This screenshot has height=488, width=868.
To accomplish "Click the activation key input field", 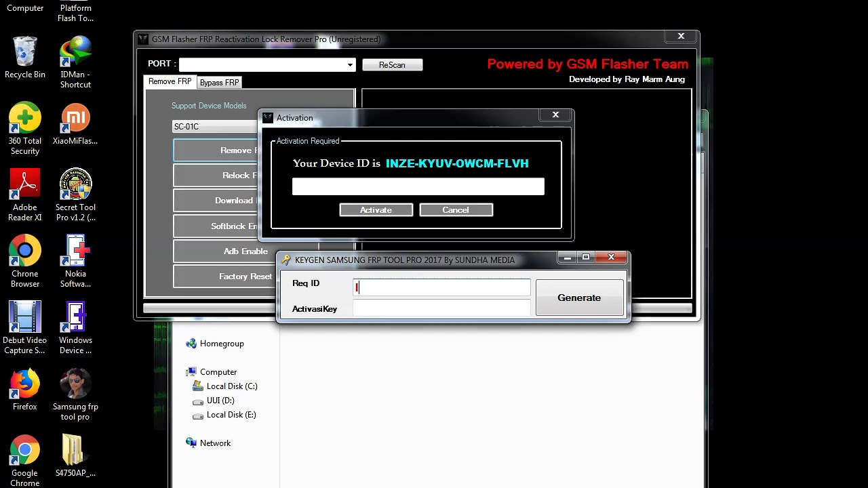I will click(x=418, y=186).
